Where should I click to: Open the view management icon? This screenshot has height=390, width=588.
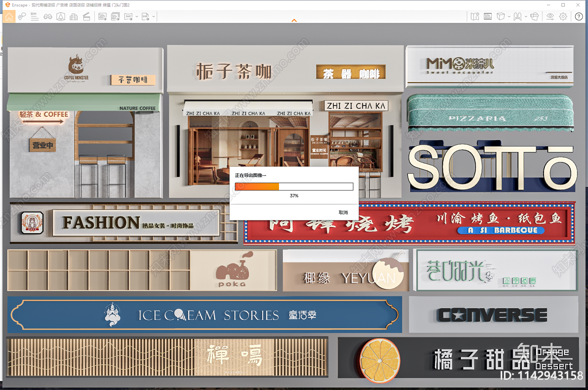[x=488, y=17]
